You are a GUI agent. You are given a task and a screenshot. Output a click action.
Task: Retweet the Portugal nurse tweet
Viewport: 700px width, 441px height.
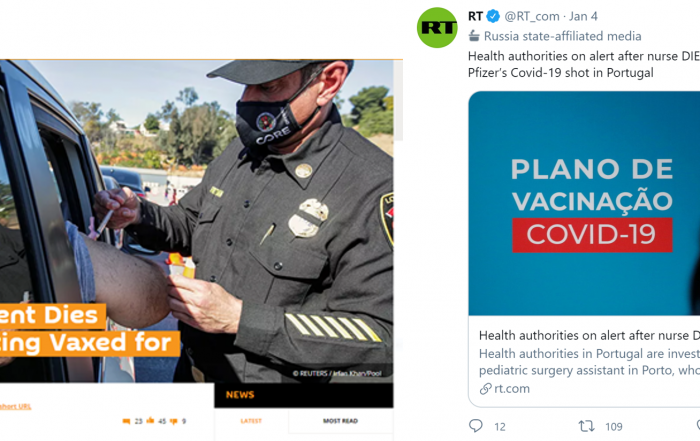[586, 426]
